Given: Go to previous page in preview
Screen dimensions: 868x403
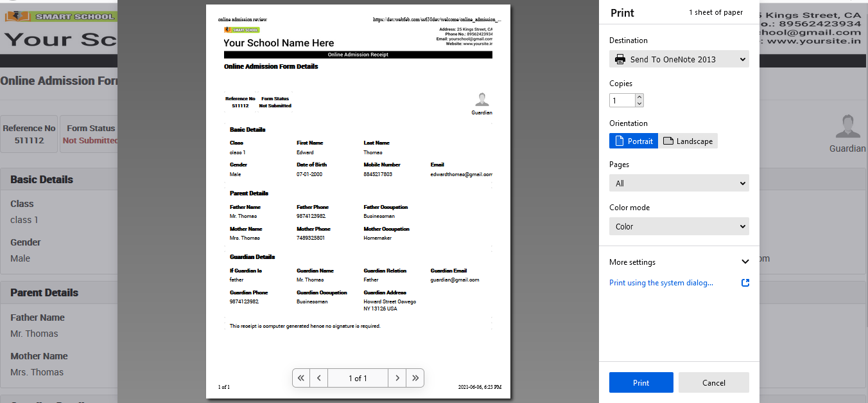Looking at the screenshot, I should (x=319, y=378).
